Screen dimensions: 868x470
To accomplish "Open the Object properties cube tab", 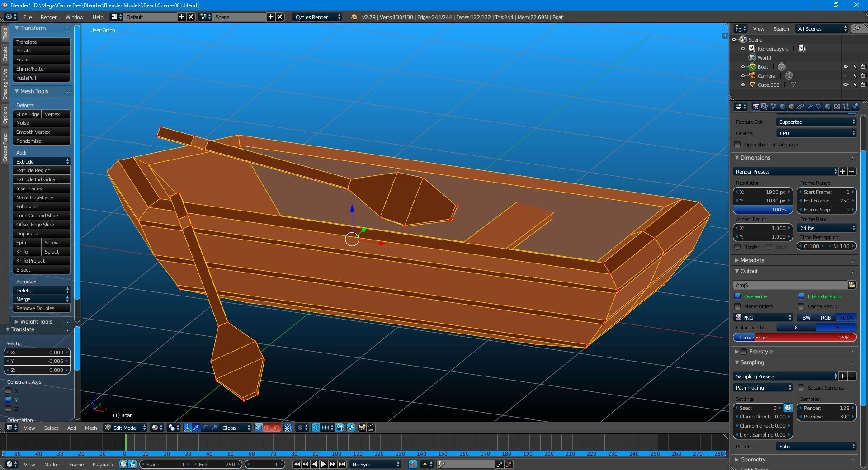I will point(791,107).
